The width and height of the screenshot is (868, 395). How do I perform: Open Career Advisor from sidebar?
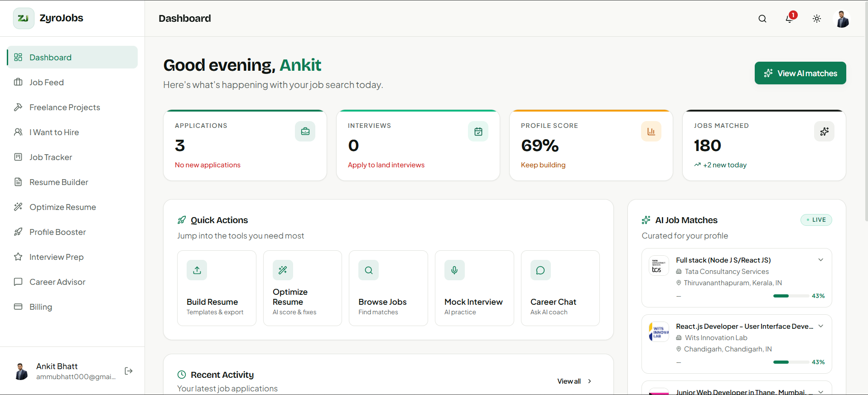click(72, 282)
